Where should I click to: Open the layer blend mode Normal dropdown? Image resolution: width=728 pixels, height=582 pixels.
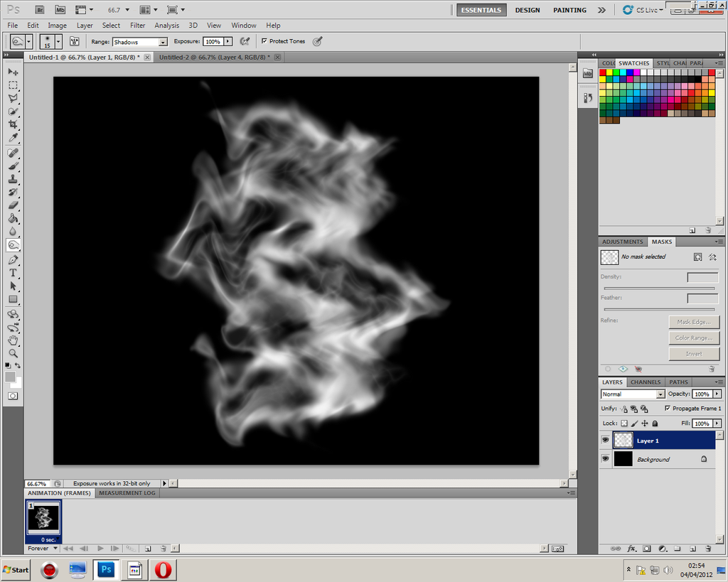633,394
